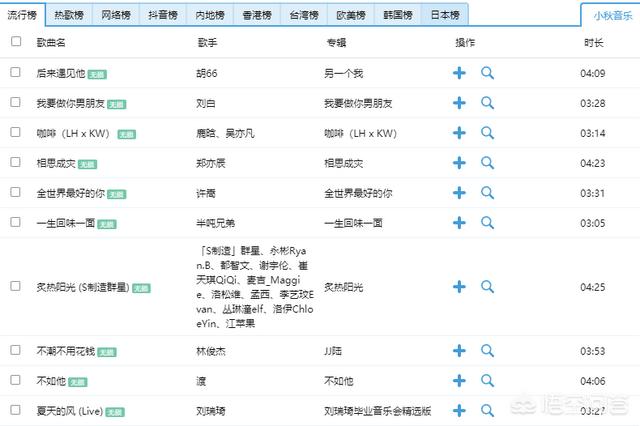The image size is (640, 426).
Task: Click search icon for 不潮不用花钱
Action: [488, 351]
